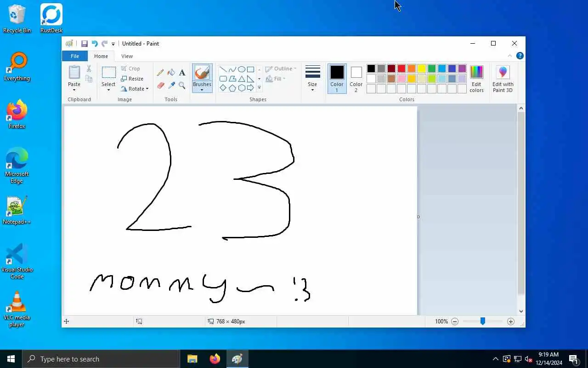Select the Magnifier tool
This screenshot has height=368, width=588.
182,85
